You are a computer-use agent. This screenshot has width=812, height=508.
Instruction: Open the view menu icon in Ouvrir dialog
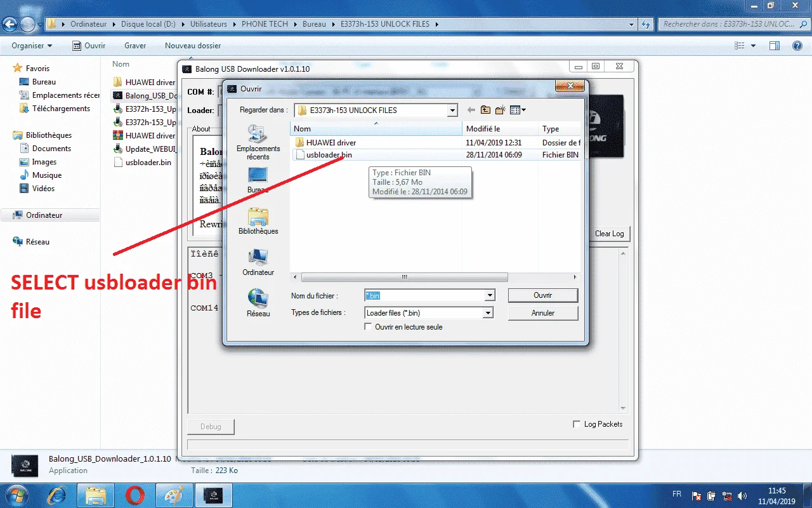(x=518, y=110)
